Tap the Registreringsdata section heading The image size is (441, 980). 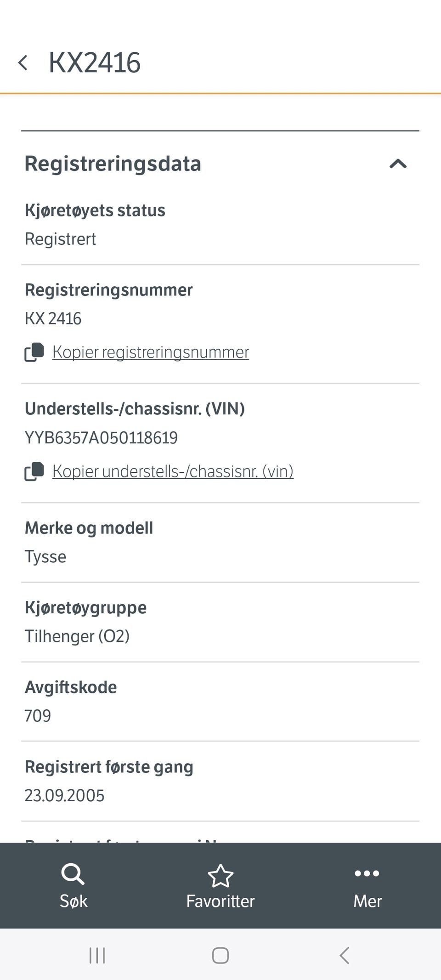coord(113,164)
